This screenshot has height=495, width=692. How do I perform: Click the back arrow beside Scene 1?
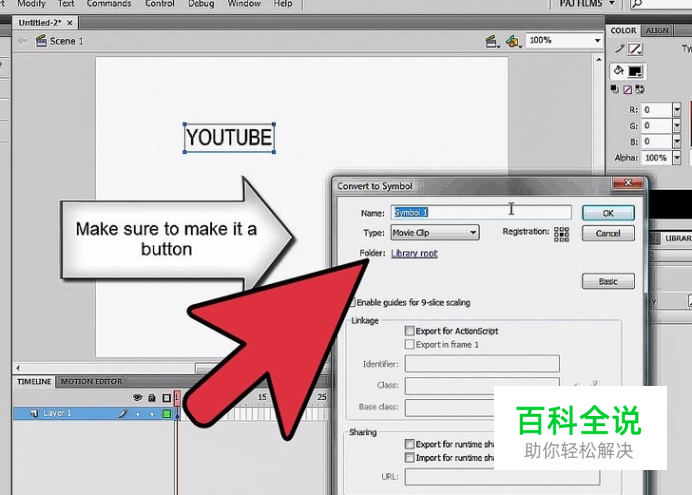point(22,41)
